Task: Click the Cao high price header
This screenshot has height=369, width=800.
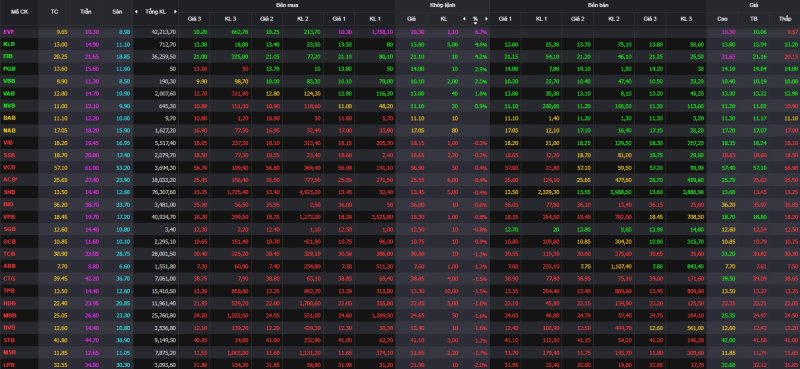Action: (722, 19)
